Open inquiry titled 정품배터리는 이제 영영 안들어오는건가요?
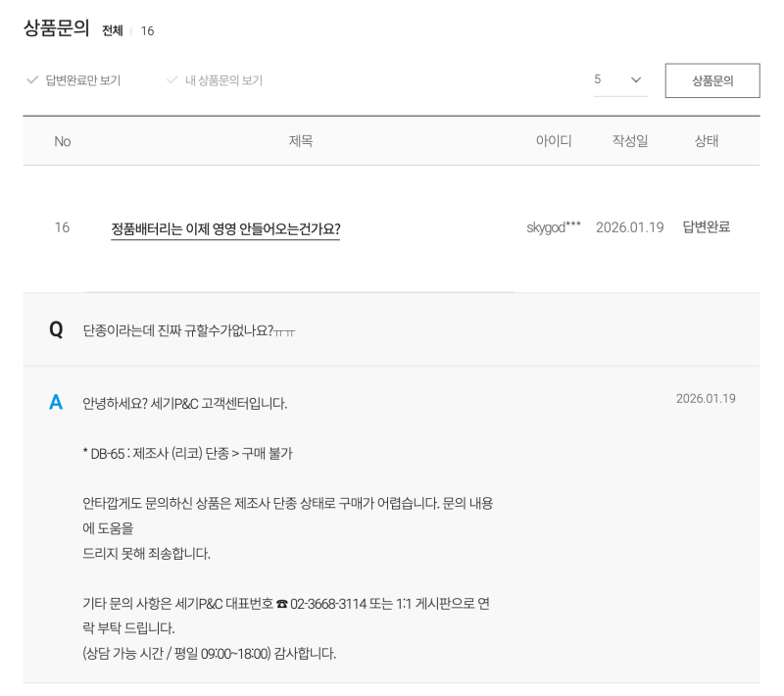Screen dimensions: 784x696 click(225, 229)
